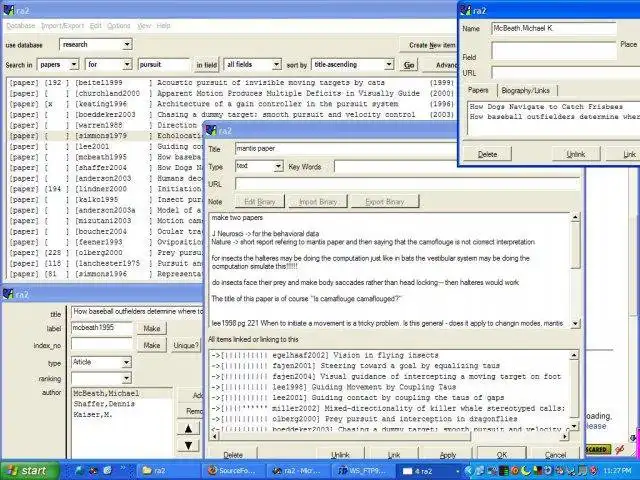Image resolution: width=640 pixels, height=480 pixels.
Task: Select linked item 'olberg2000] Prey pursuit and interception'
Action: tap(364, 419)
